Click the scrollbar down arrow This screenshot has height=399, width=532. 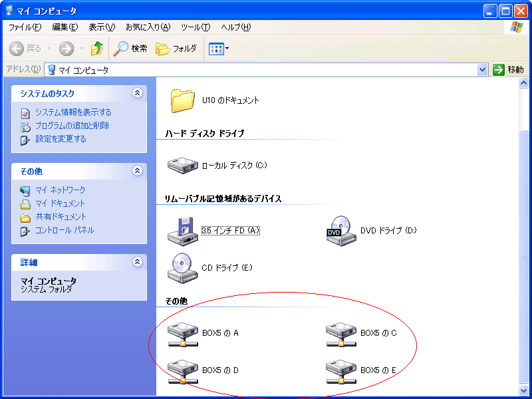523,390
